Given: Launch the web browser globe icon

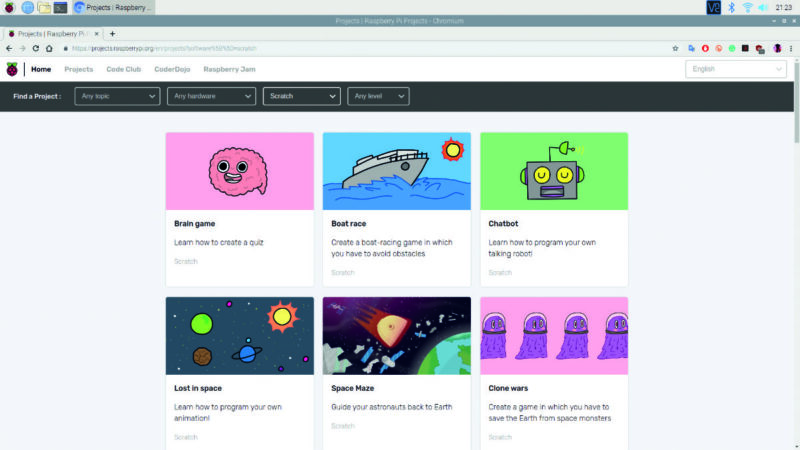Looking at the screenshot, I should coord(28,7).
